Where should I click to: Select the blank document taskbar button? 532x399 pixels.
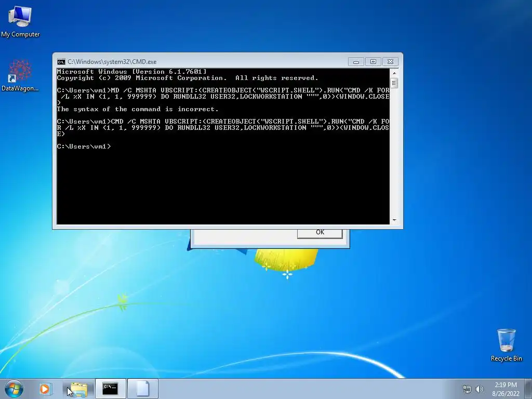coord(143,389)
